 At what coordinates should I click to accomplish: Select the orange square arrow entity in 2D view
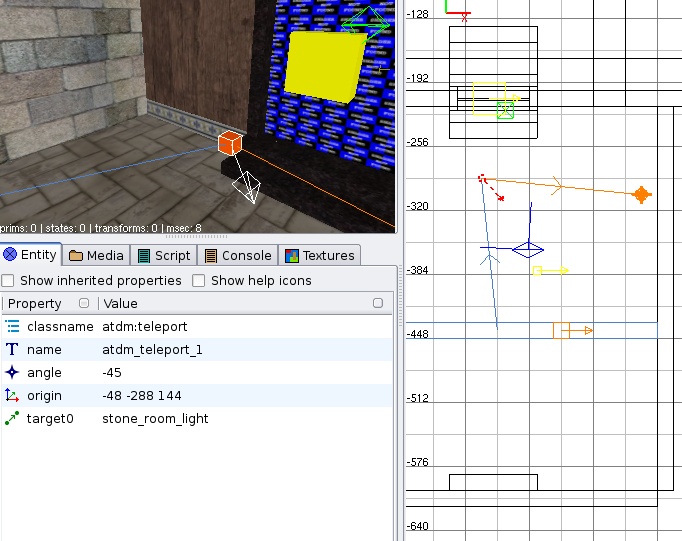click(x=561, y=331)
